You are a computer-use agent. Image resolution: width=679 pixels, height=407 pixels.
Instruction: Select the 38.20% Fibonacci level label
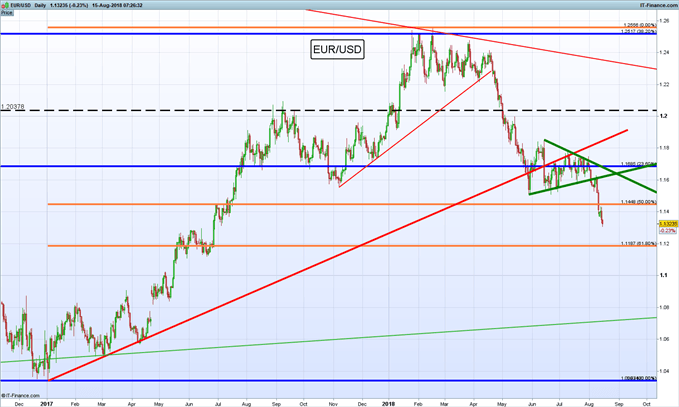pyautogui.click(x=639, y=31)
